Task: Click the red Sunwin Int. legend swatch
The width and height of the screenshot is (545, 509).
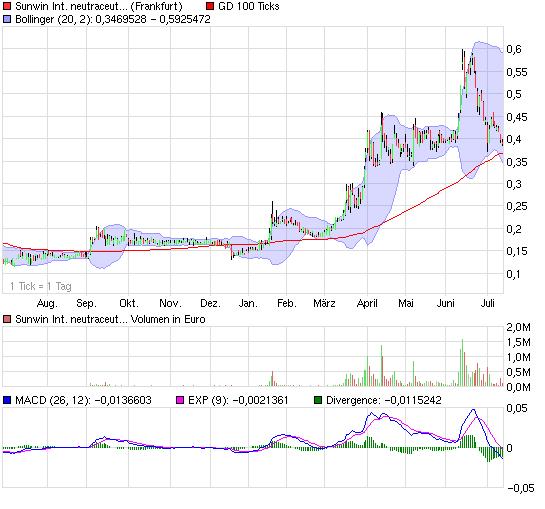Action: pos(7,6)
